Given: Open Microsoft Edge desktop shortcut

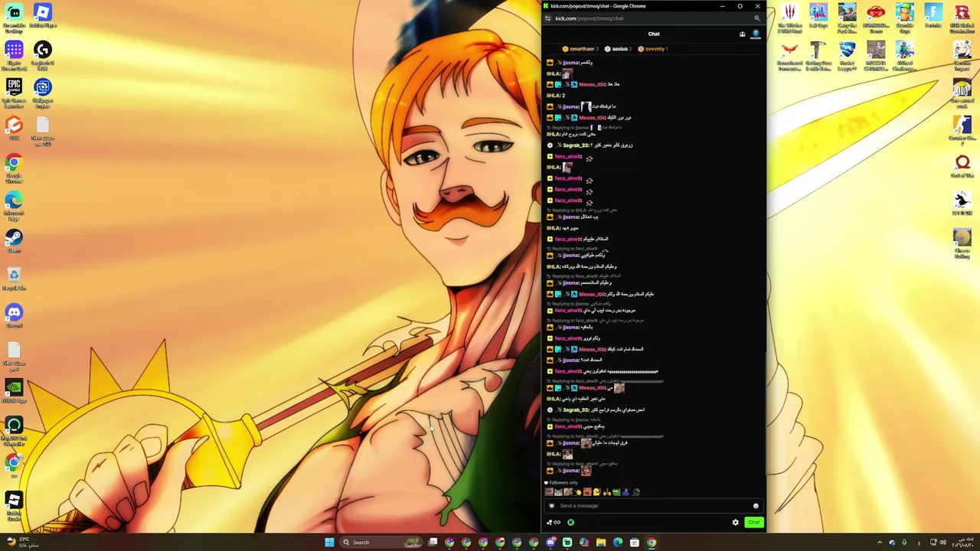Looking at the screenshot, I should (14, 207).
